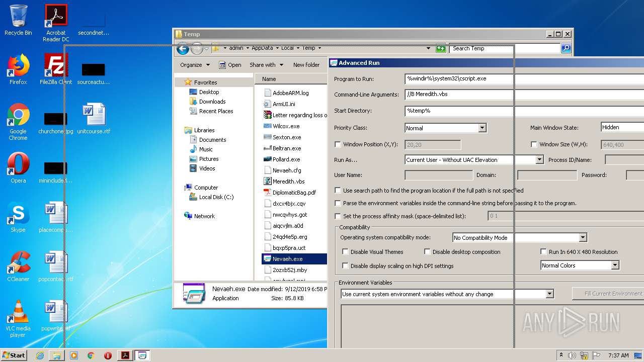Viewport: 644px width, 362px height.
Task: Select the churchone.jpg file on the desktop
Action: click(x=56, y=124)
